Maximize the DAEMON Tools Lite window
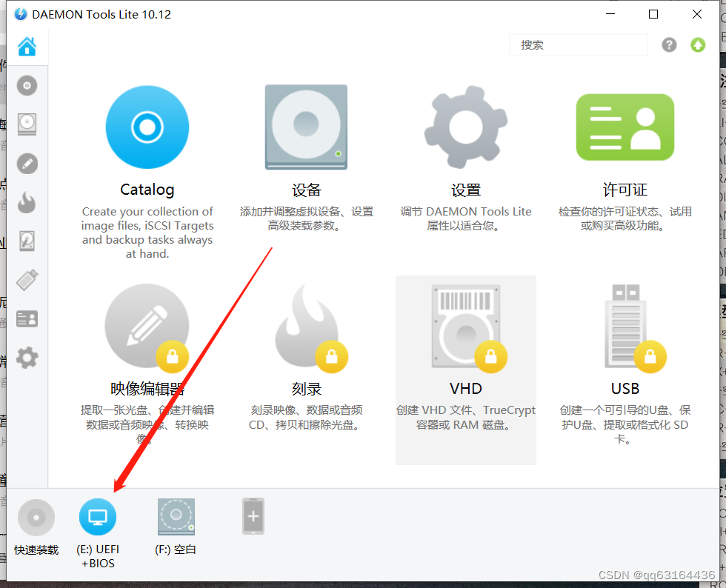Viewport: 726px width, 588px height. click(653, 14)
